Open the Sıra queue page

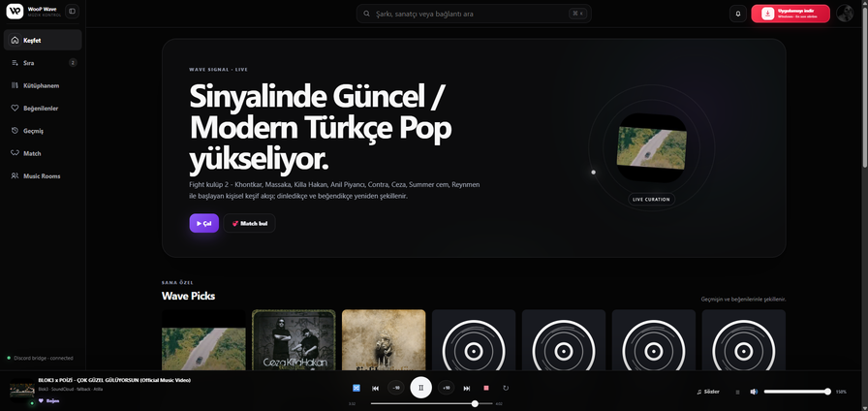pyautogui.click(x=43, y=63)
